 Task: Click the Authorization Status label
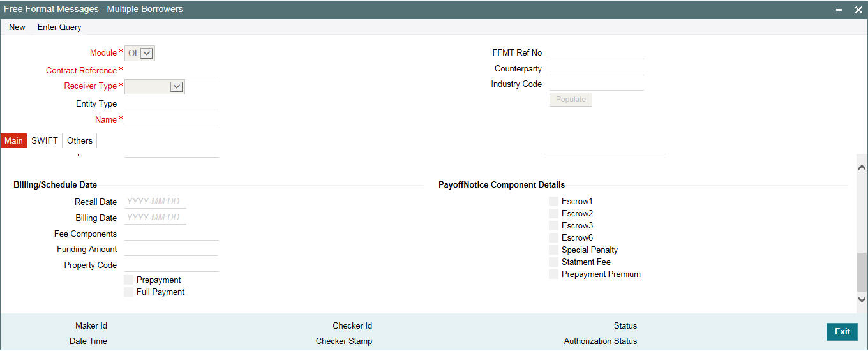601,341
